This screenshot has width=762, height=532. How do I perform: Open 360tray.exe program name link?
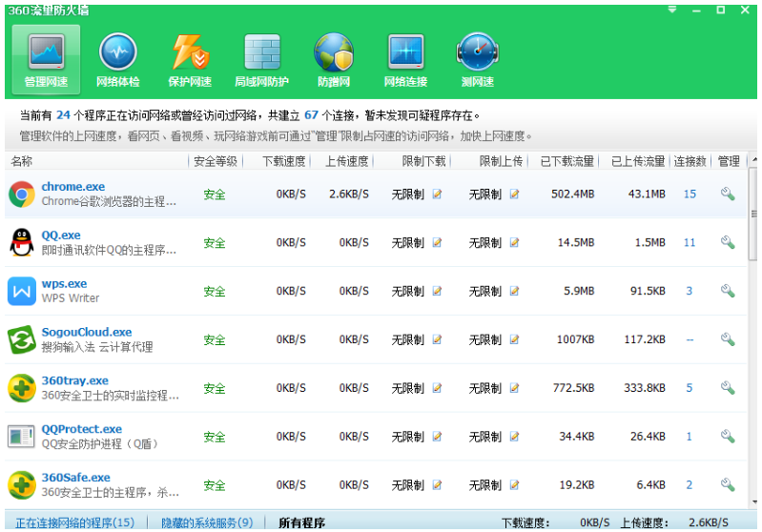74,380
